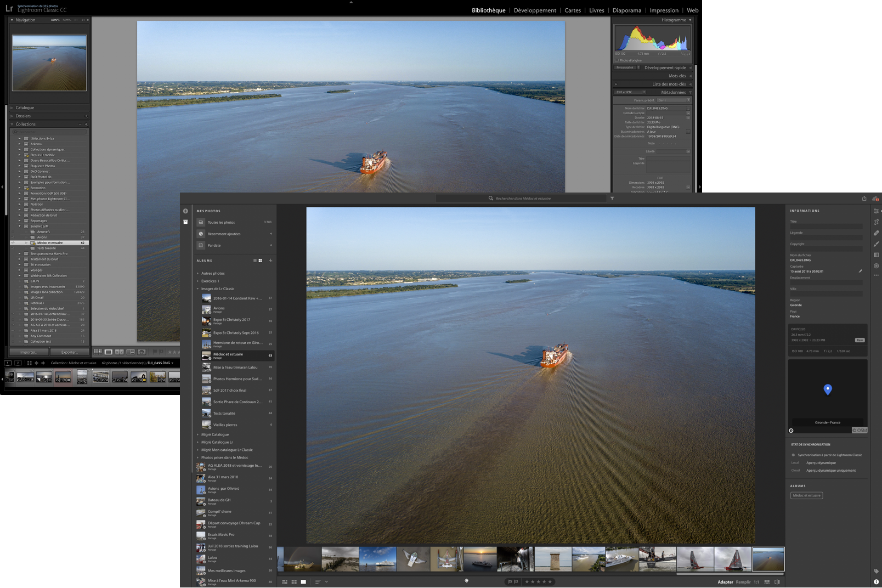Select the Radial gradient tool
This screenshot has width=882, height=588.
click(x=876, y=266)
